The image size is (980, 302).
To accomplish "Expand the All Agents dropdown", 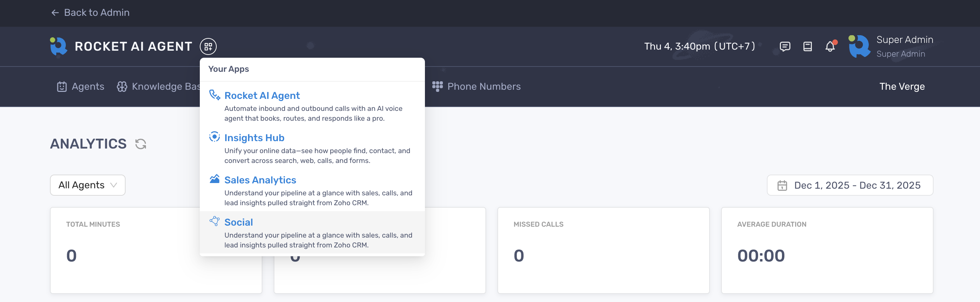I will (x=88, y=185).
